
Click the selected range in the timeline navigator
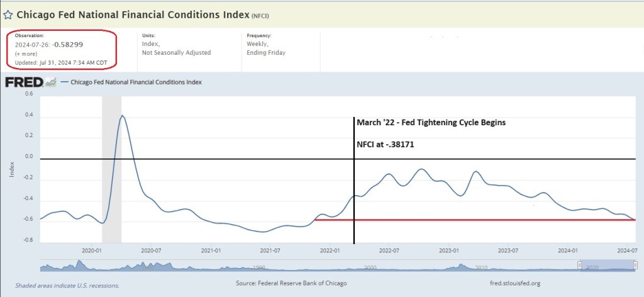pyautogui.click(x=608, y=266)
